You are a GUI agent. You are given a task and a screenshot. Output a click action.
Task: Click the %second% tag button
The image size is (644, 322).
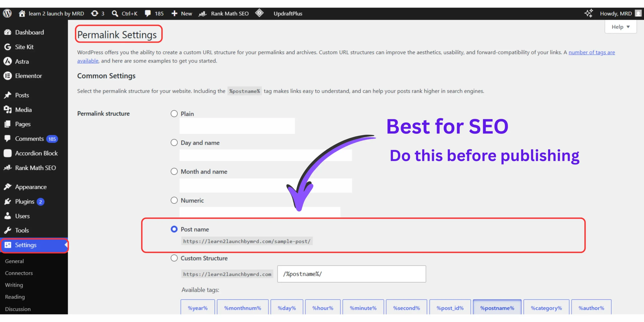point(407,307)
